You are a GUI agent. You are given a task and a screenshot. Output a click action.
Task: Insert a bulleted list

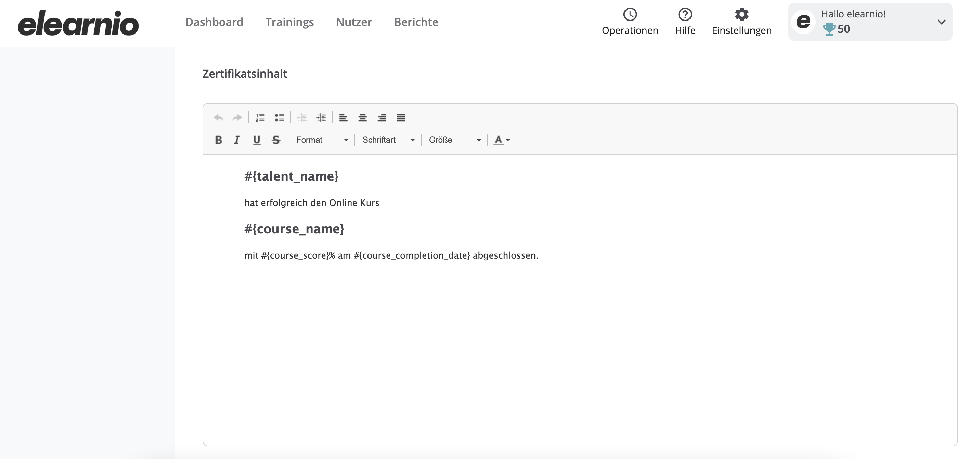pyautogui.click(x=280, y=118)
